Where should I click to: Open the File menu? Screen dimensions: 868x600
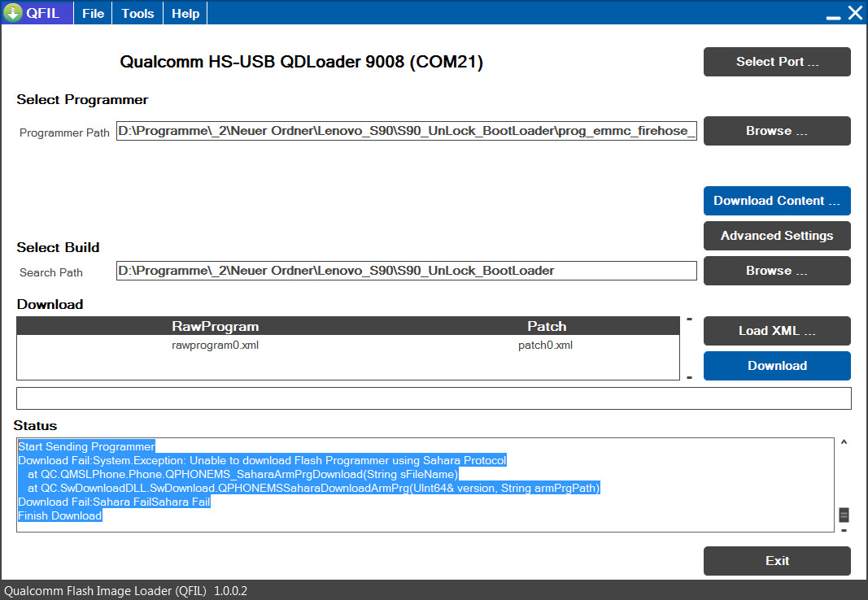click(94, 13)
